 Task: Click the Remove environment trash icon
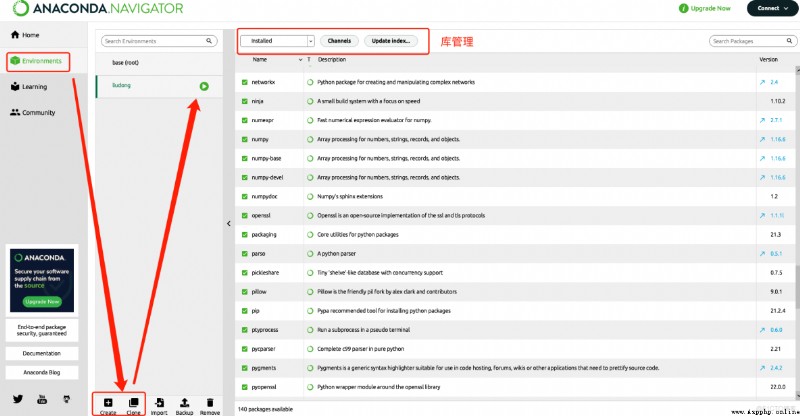pyautogui.click(x=210, y=403)
